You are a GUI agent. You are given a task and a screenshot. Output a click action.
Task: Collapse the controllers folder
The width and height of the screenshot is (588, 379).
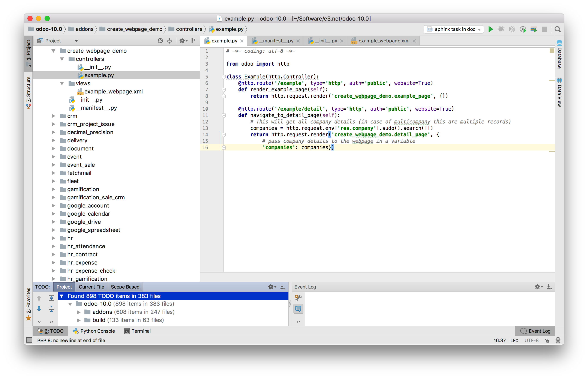[x=62, y=59]
